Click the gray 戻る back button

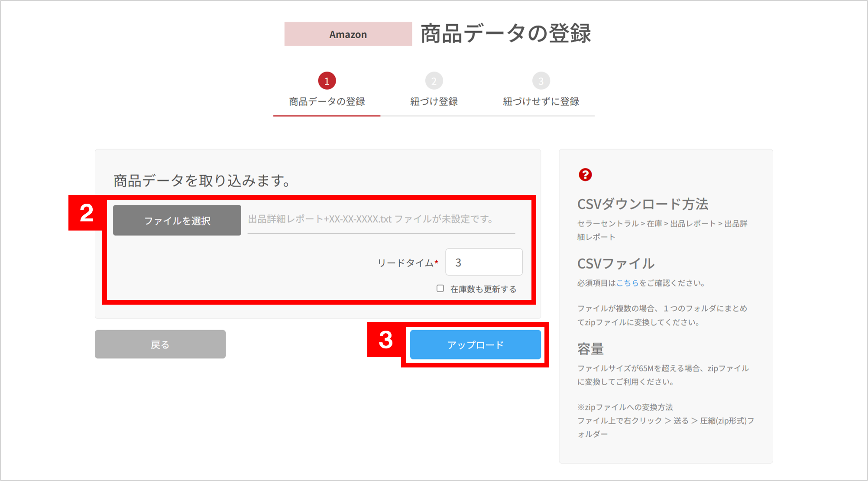coord(160,344)
